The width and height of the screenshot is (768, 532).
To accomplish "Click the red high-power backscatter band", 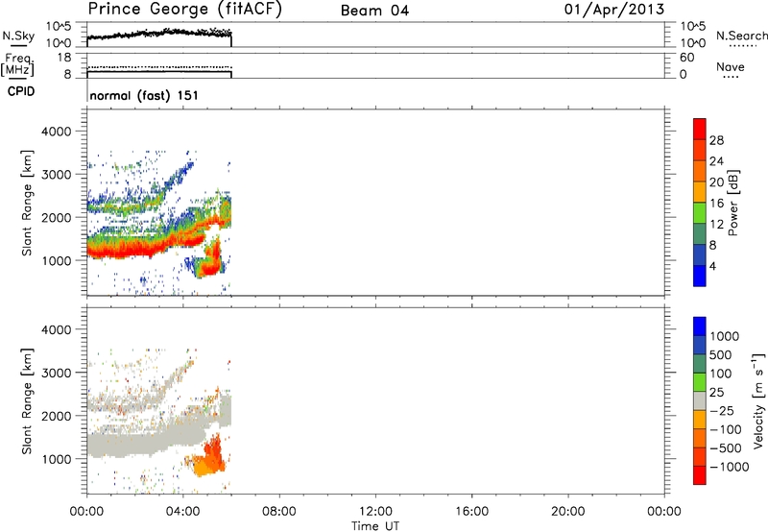I will pyautogui.click(x=147, y=248).
